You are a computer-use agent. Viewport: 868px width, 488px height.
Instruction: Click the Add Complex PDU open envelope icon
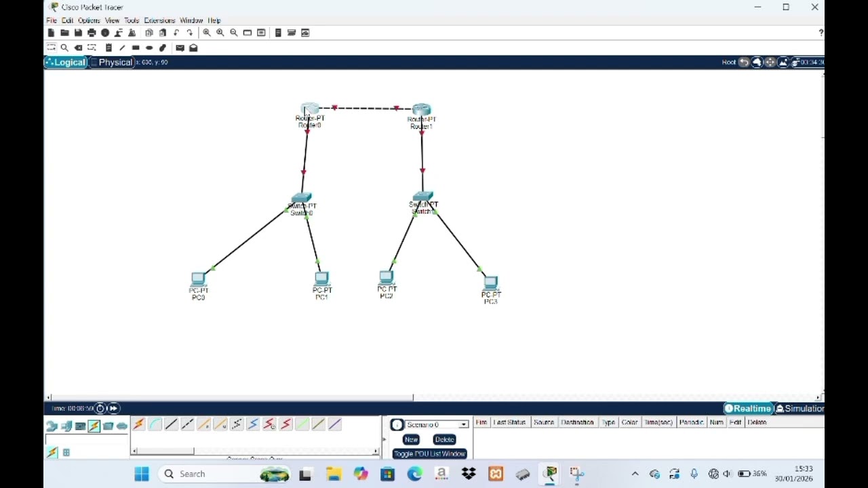point(193,47)
